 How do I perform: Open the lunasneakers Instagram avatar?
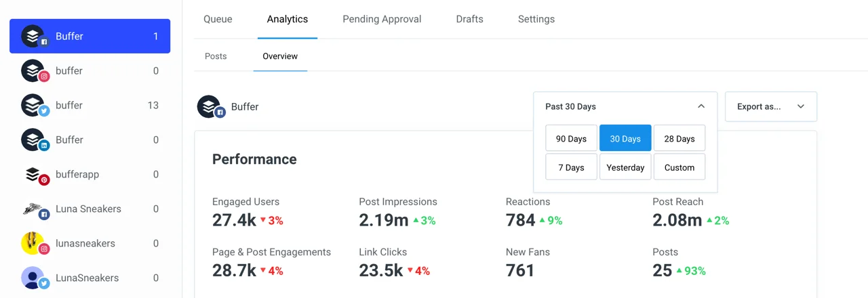click(33, 244)
